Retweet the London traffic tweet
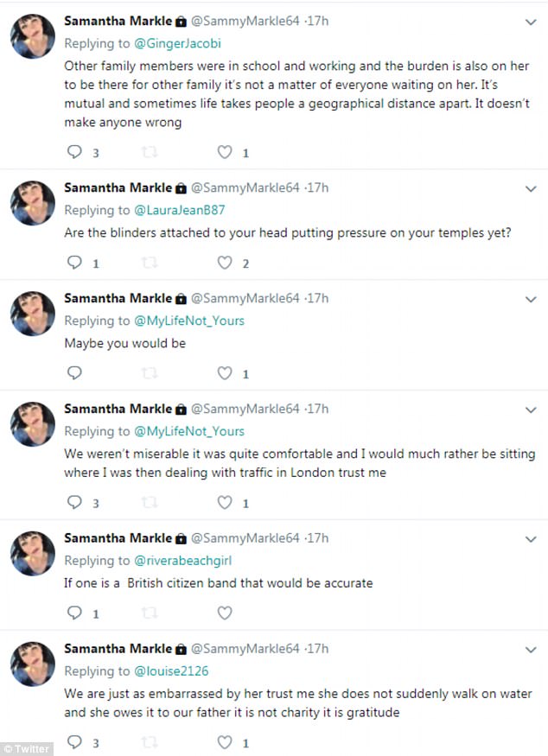548x756 pixels. 150,502
